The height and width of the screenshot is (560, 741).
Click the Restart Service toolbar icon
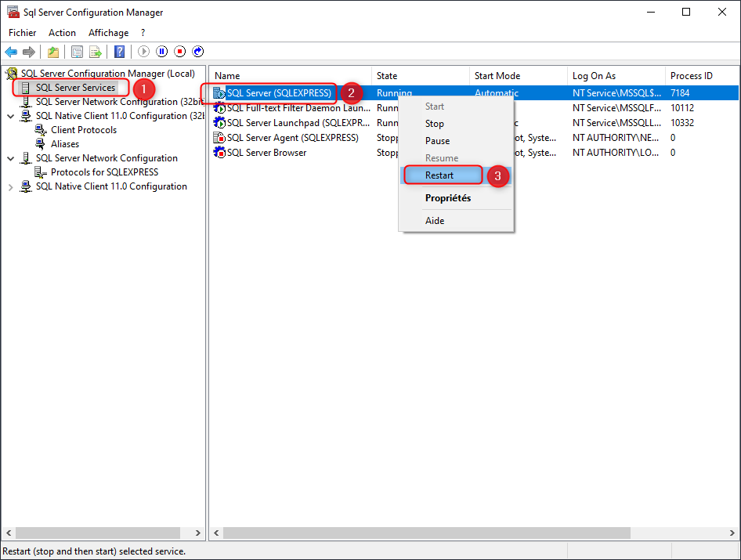(198, 52)
